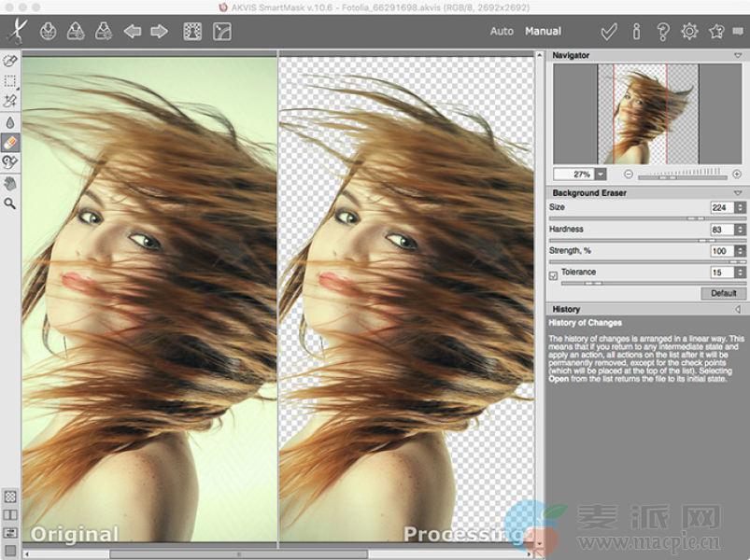The height and width of the screenshot is (560, 750).
Task: Switch to Manual mode
Action: (x=543, y=32)
